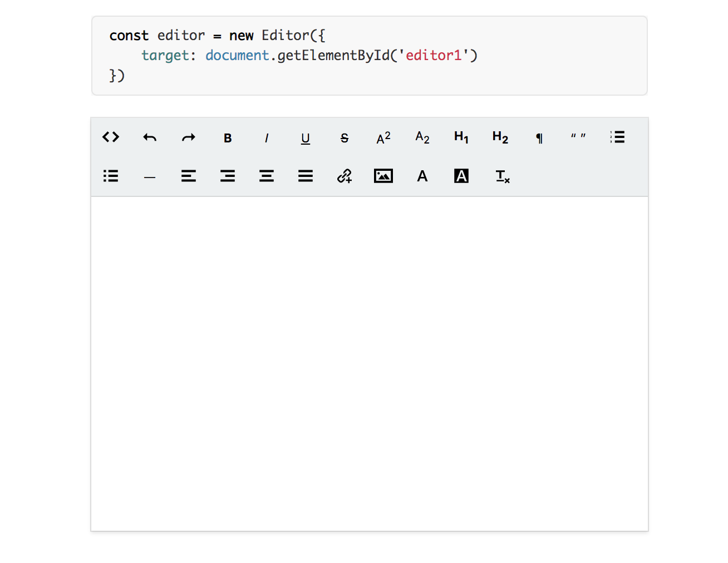Click inside the empty editor area

[369, 362]
